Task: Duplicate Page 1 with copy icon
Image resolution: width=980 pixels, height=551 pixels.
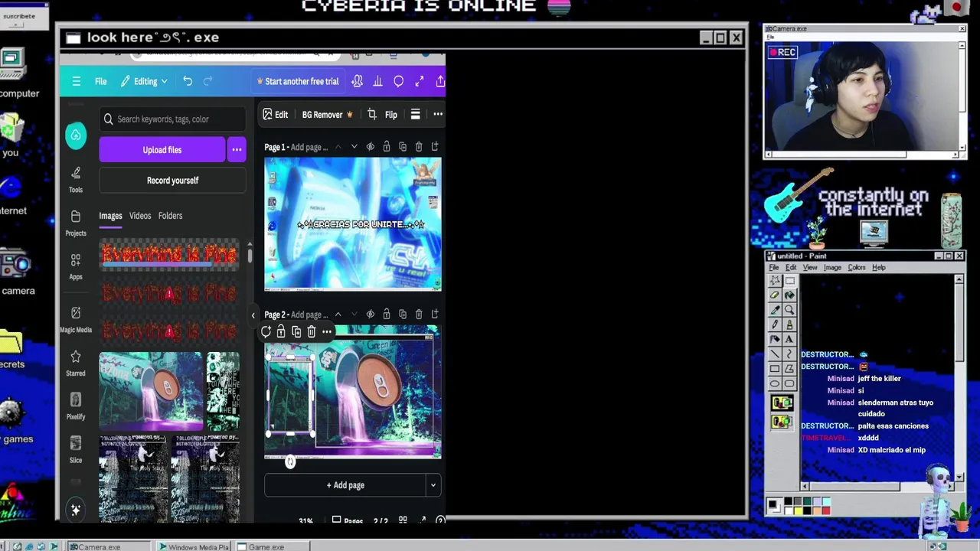Action: 403,146
